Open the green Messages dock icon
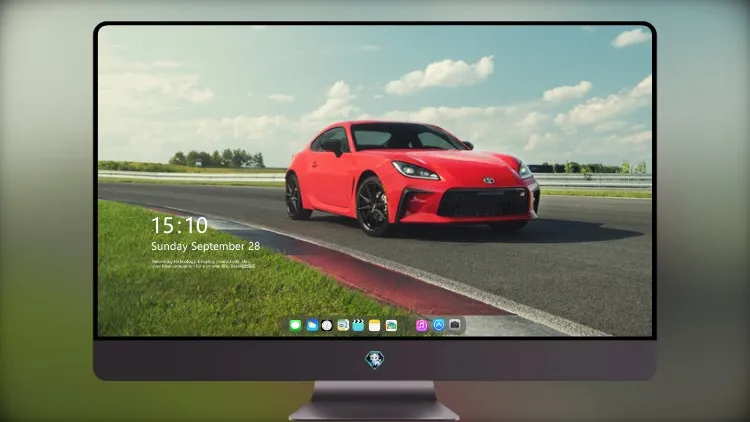Screen dimensions: 750x422 [x=296, y=326]
